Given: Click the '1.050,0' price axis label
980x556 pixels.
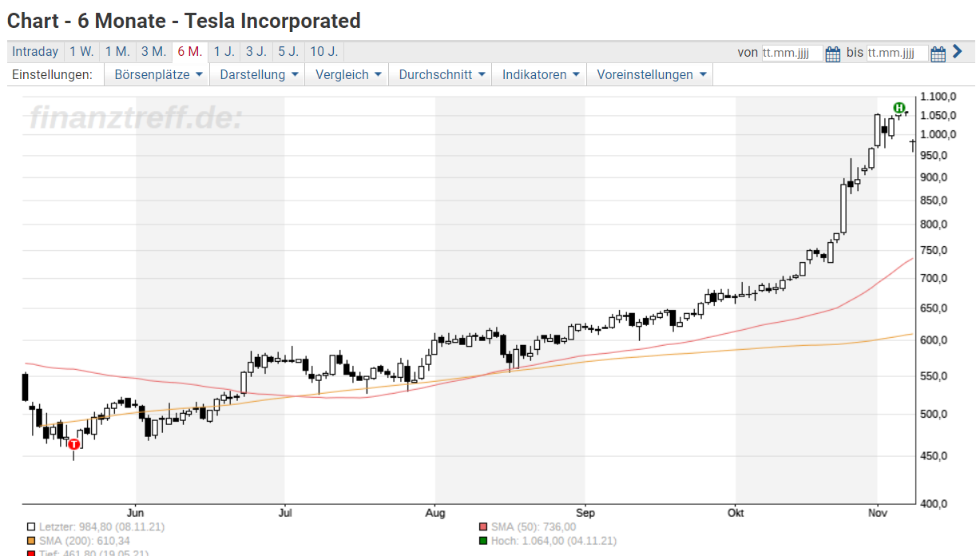Looking at the screenshot, I should [x=938, y=115].
